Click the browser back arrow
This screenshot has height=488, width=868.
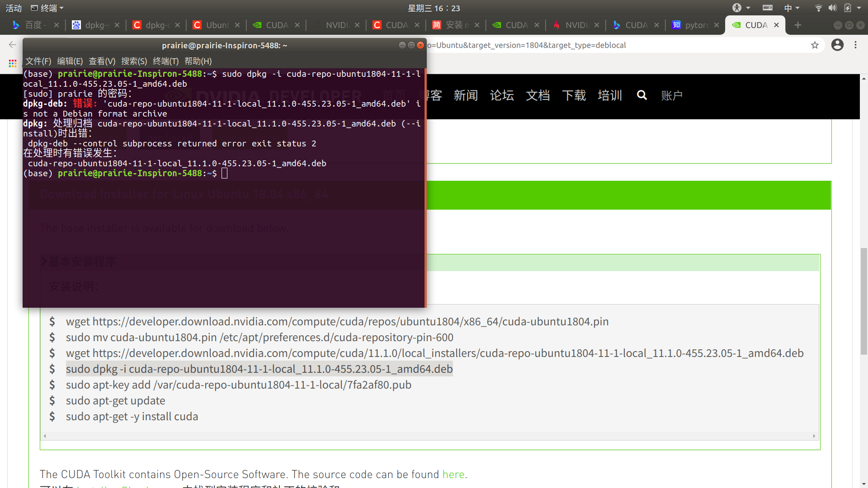click(x=12, y=45)
